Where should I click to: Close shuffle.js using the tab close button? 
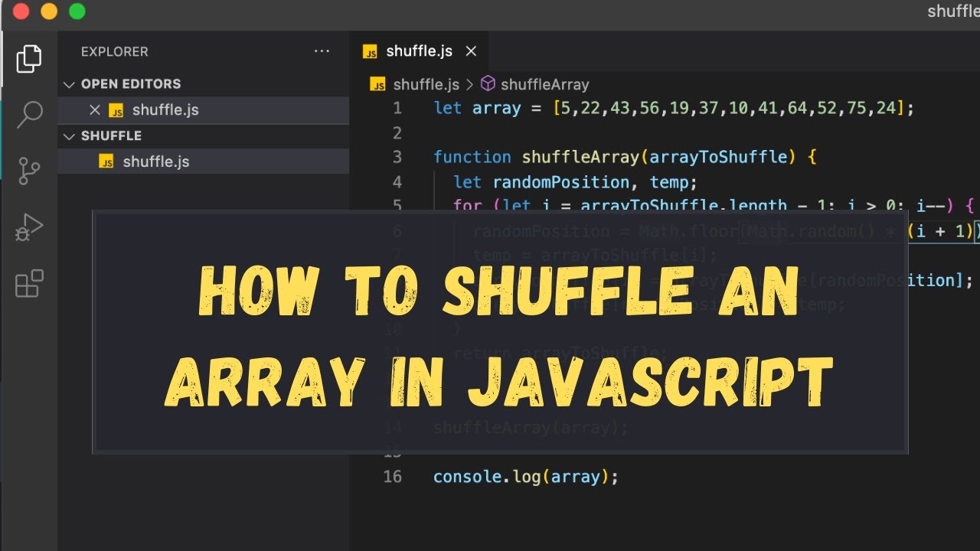[471, 51]
